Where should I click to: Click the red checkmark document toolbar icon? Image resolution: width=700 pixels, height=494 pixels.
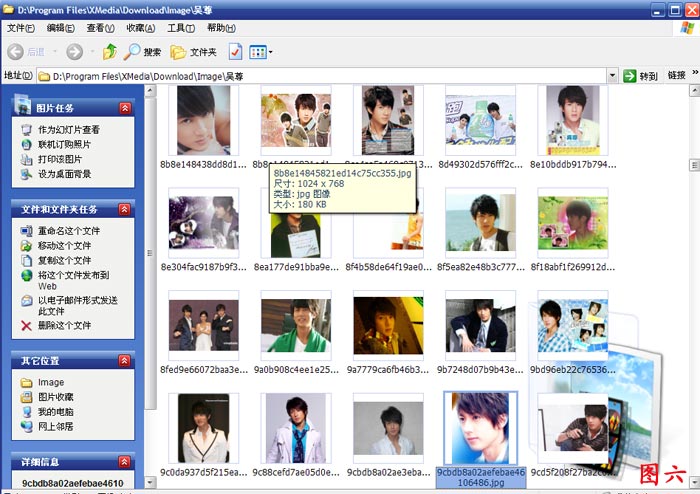point(235,52)
